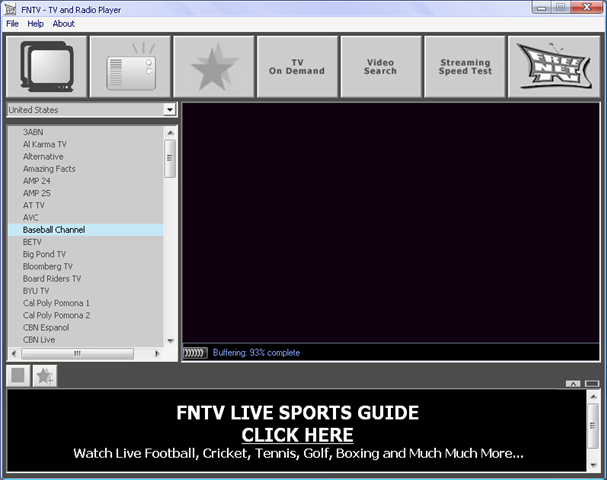The width and height of the screenshot is (607, 480).
Task: Select Cal Poly Pomona 2 channel
Action: 86,315
